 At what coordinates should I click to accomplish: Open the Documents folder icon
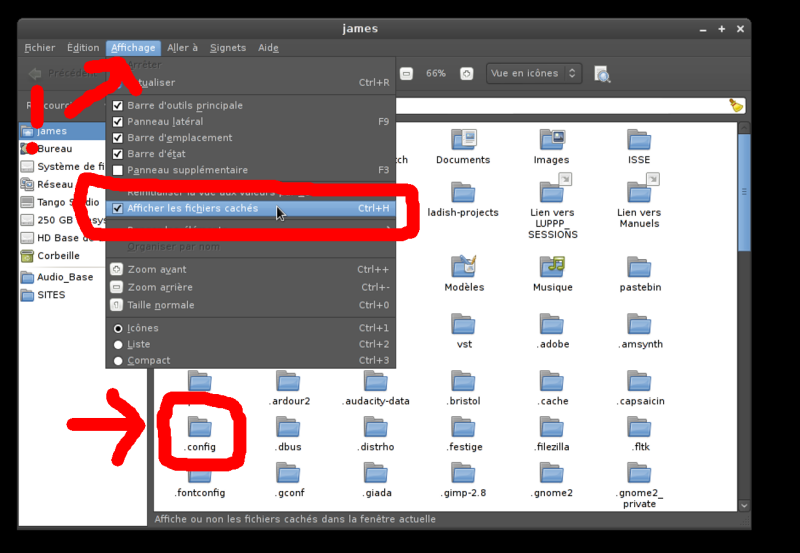(x=463, y=139)
